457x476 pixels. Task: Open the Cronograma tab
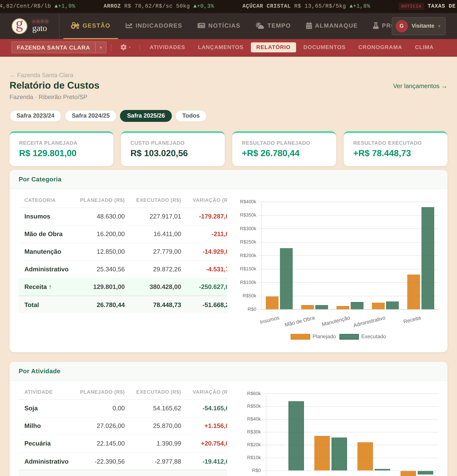click(x=380, y=47)
